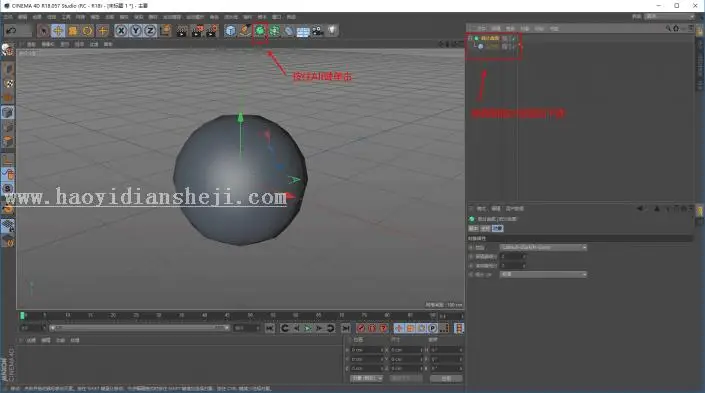Collapse Subdivision Surface object in Object Manager

[470, 38]
